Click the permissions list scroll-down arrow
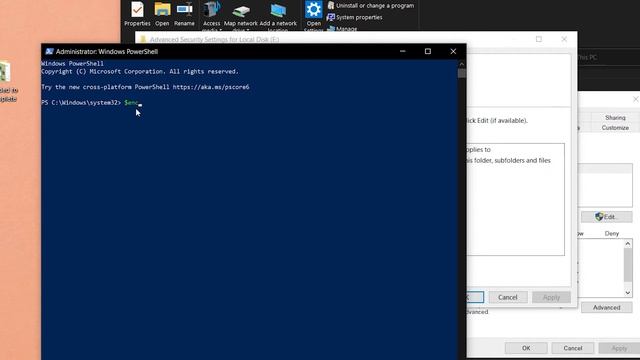Screen dimensions: 640x360 628,293
